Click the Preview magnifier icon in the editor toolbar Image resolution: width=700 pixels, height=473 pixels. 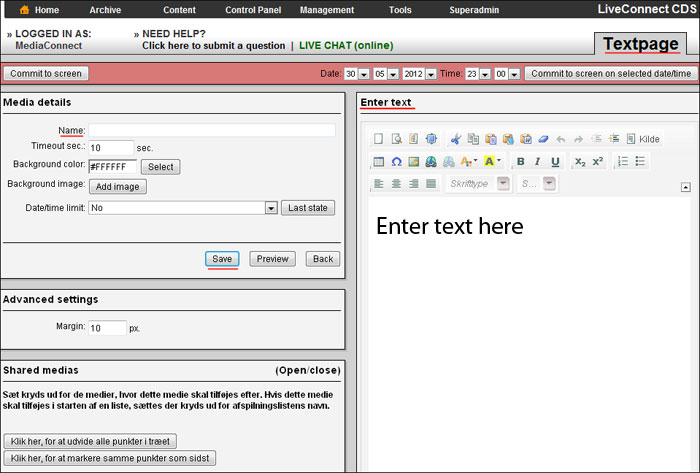(x=396, y=139)
